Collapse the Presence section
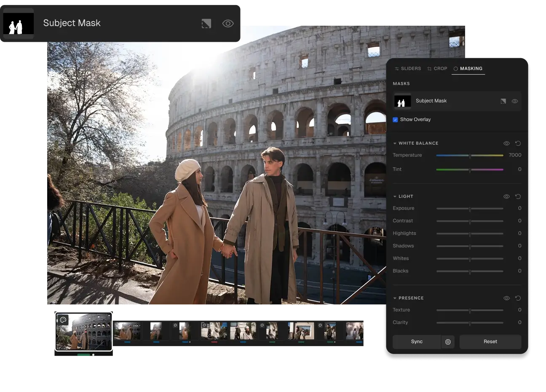 (x=395, y=298)
